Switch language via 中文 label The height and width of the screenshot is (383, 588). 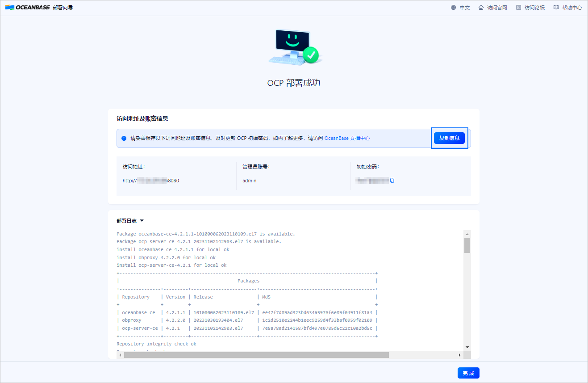[x=465, y=8]
